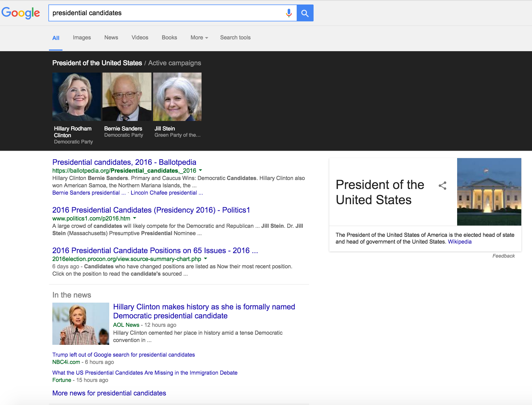Click the AOL News source label
The width and height of the screenshot is (532, 405).
pos(126,325)
